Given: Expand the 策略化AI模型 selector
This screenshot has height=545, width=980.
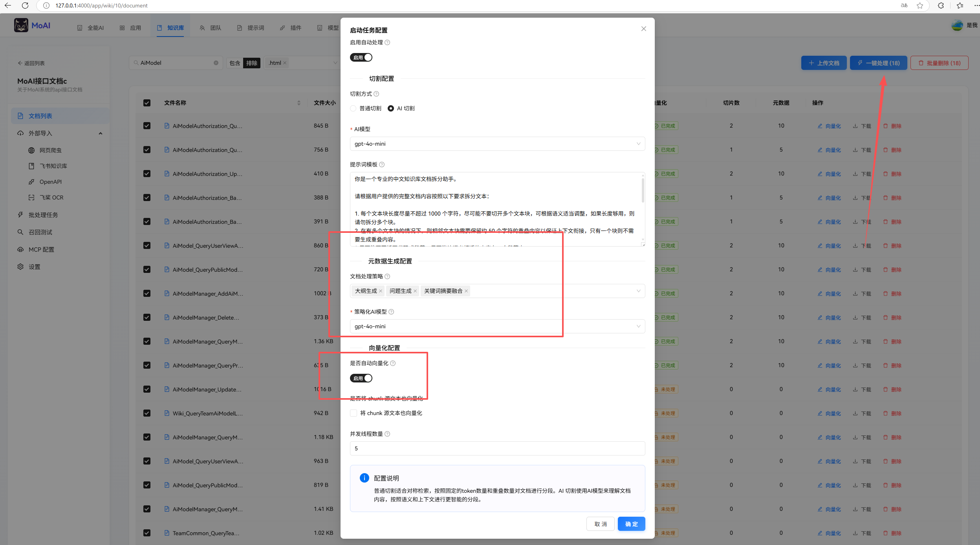Looking at the screenshot, I should [497, 326].
